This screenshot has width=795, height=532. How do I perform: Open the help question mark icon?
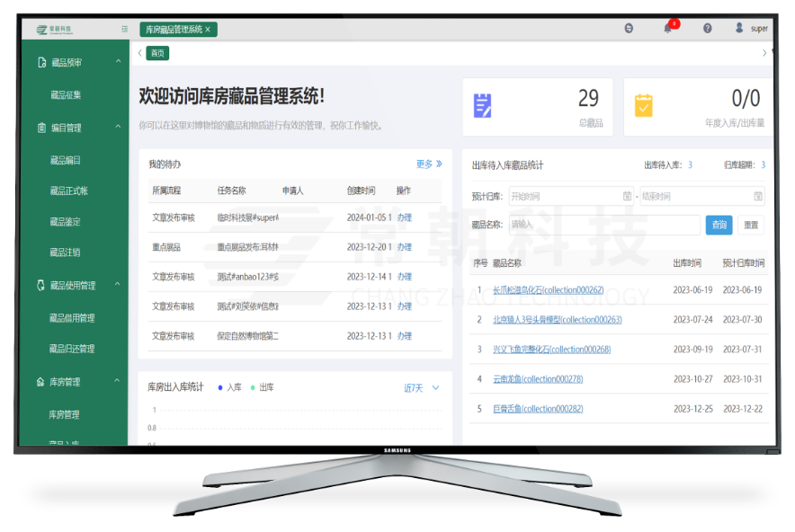pos(707,29)
